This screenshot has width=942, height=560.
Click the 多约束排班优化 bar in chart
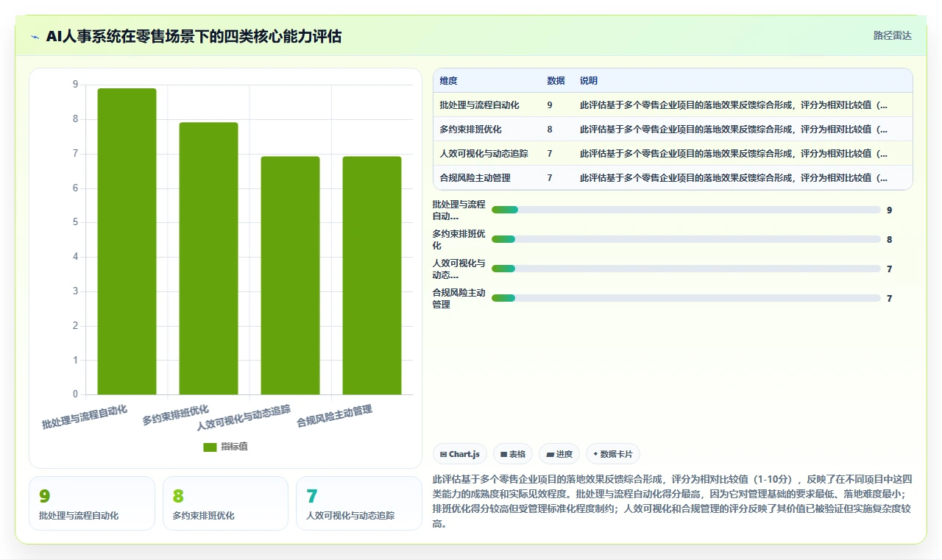[208, 258]
